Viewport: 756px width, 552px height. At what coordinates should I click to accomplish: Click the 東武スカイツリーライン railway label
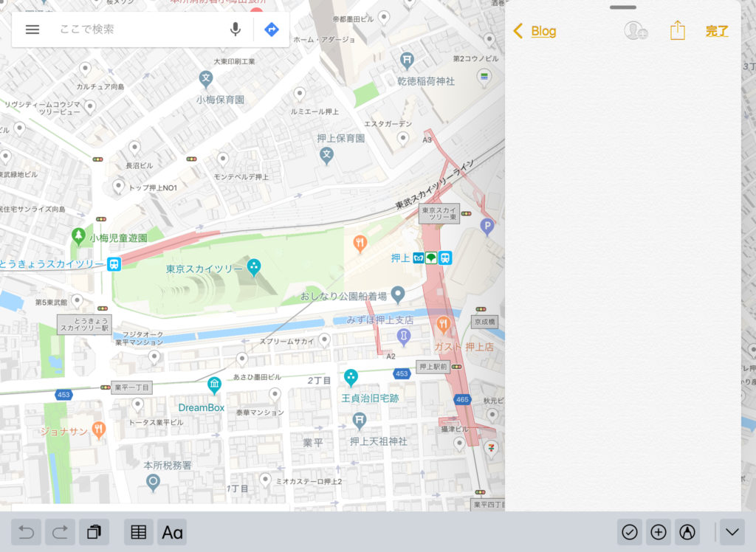pyautogui.click(x=435, y=183)
